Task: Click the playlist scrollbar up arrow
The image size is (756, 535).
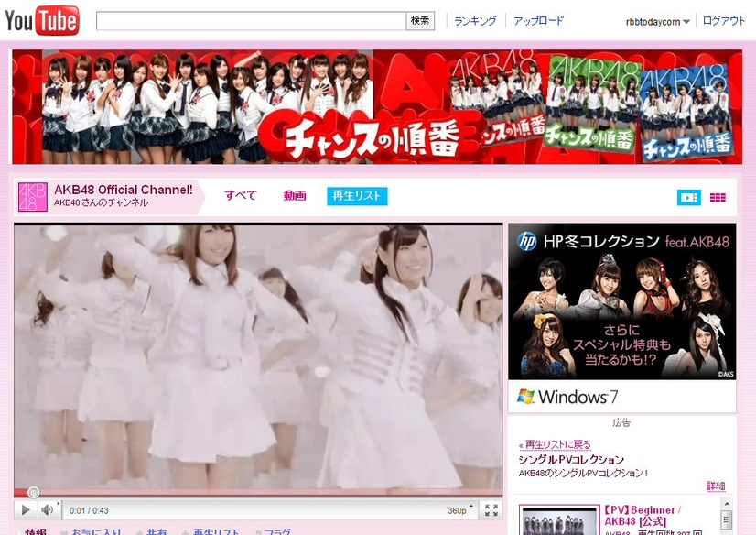Action: 727,504
